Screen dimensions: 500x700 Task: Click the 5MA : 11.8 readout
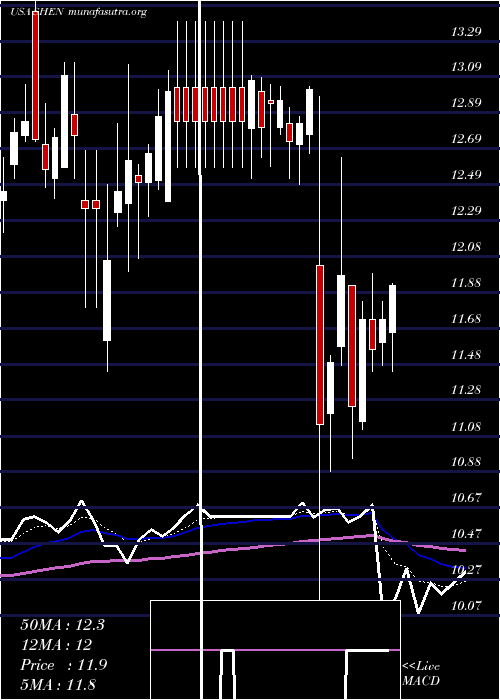click(x=58, y=685)
